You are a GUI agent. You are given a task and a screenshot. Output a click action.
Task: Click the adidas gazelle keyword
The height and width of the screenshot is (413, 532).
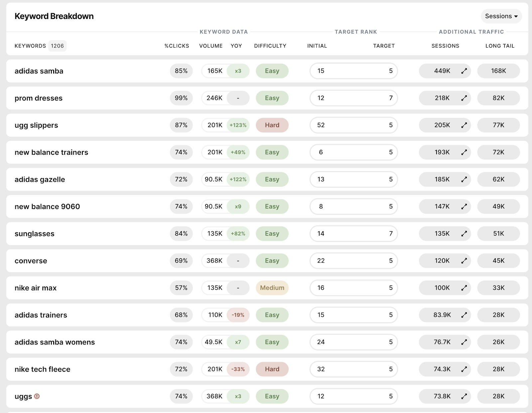coord(40,180)
